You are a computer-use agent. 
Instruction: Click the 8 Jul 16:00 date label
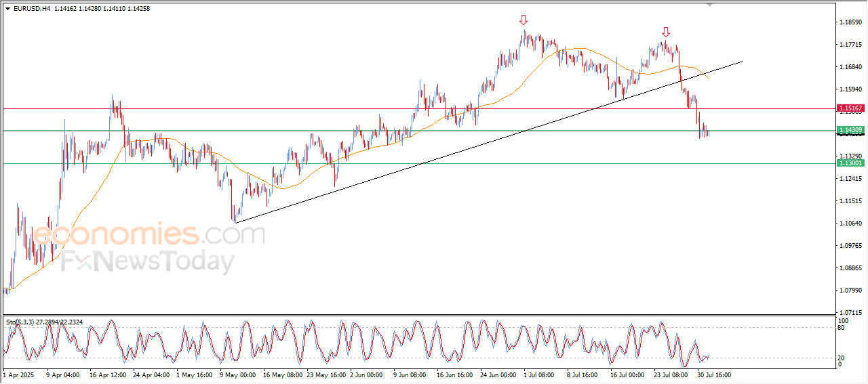tap(583, 374)
